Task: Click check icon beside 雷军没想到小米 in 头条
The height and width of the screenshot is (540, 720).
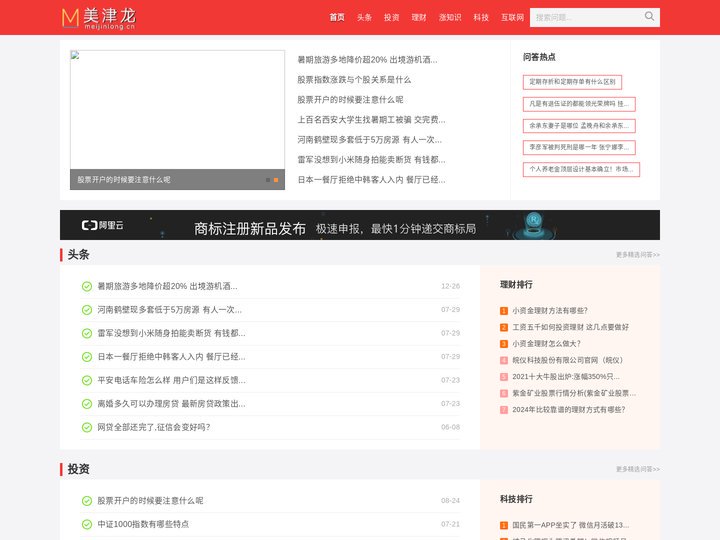Action: pos(87,333)
